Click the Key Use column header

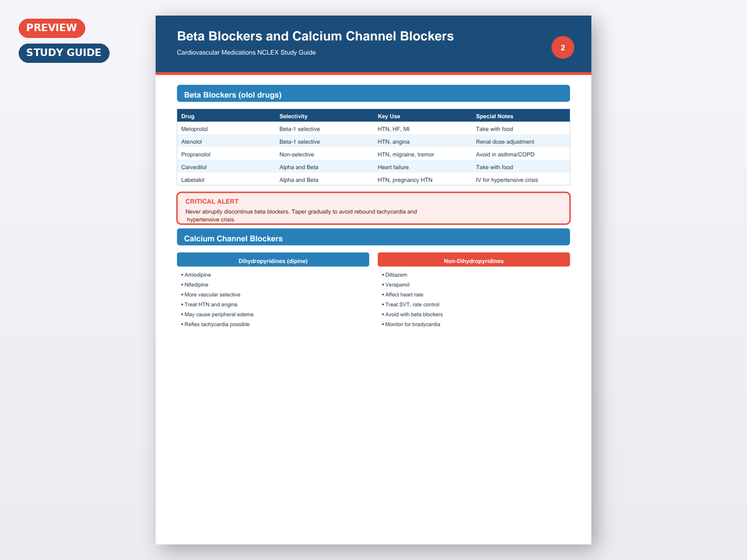(x=389, y=116)
